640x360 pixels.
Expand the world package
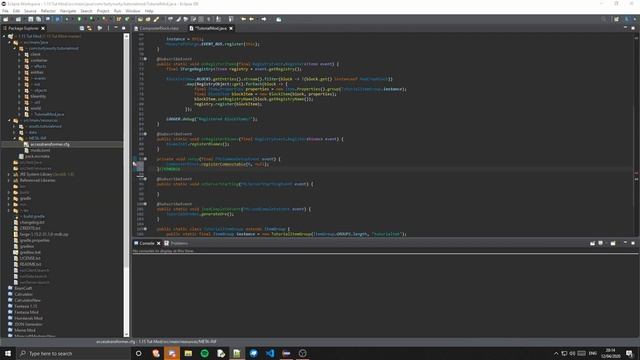[x=19, y=109]
